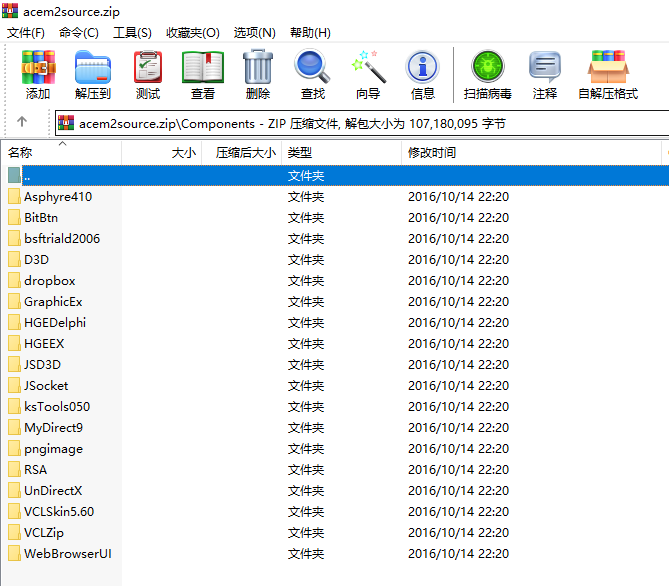Click the D3D folder icon
Image resolution: width=669 pixels, height=586 pixels.
[14, 259]
